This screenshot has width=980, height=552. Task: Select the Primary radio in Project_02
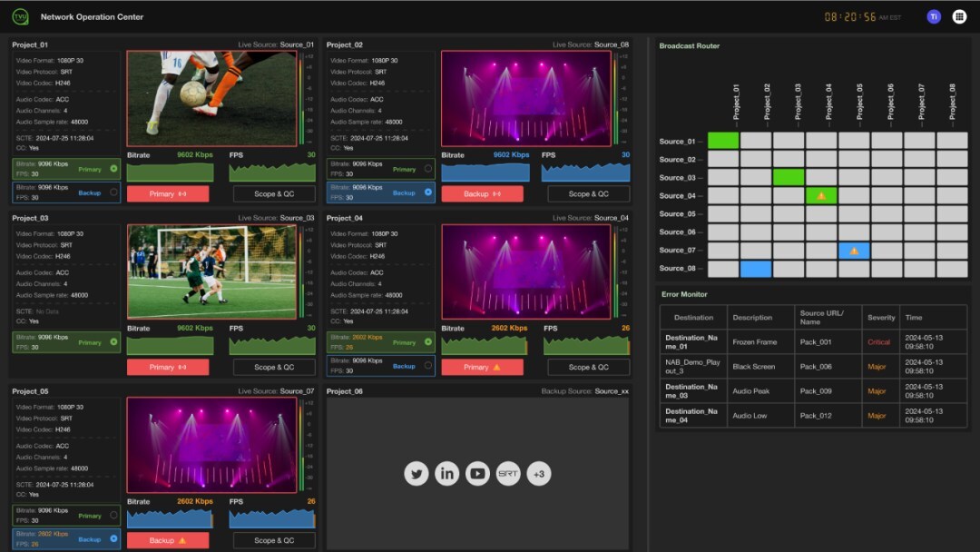tap(428, 169)
